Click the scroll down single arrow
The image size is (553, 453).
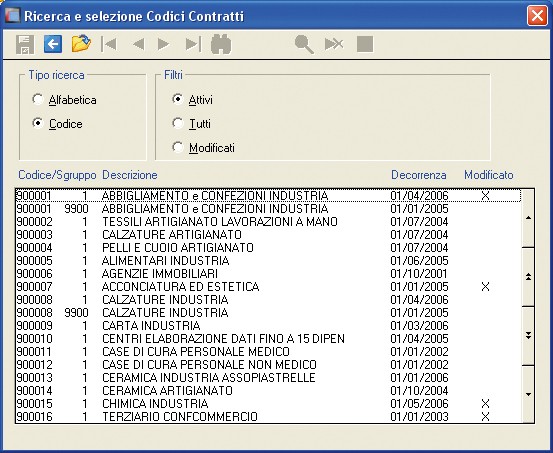[528, 394]
